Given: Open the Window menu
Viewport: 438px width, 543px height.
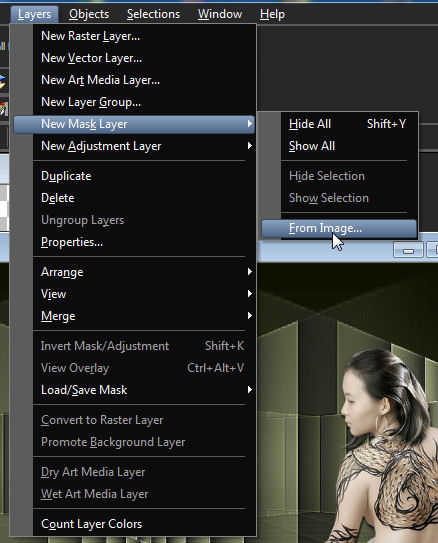Looking at the screenshot, I should [220, 14].
